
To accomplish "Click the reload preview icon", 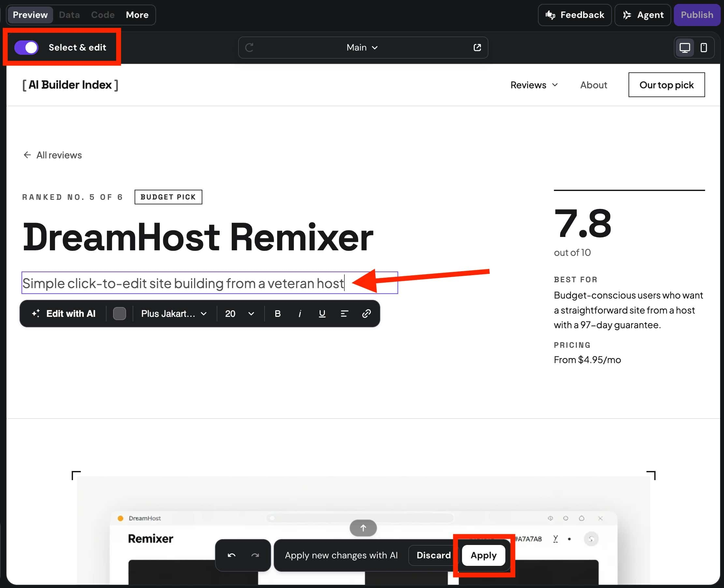I will coord(249,47).
